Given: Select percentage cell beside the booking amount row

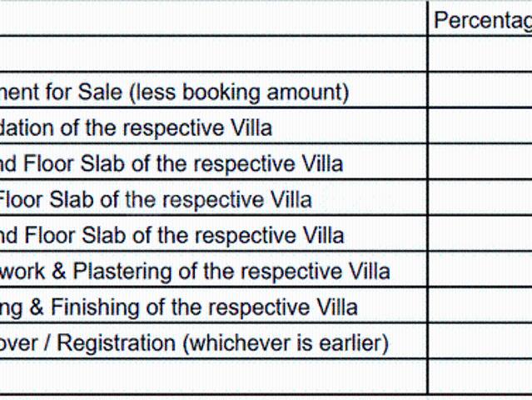Looking at the screenshot, I should coord(480,92).
